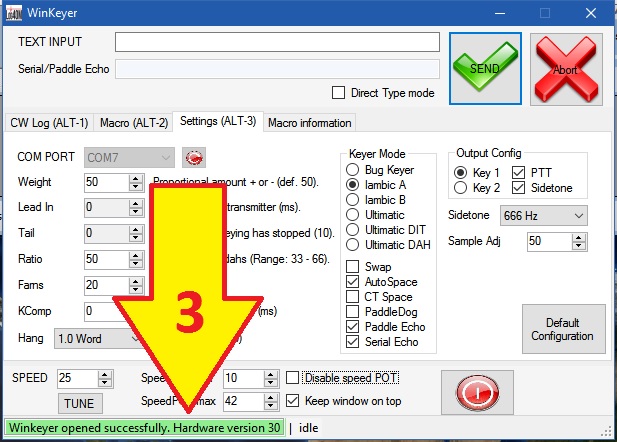Switch to Settings (ALT-3) tab
The width and height of the screenshot is (617, 442).
tap(218, 121)
